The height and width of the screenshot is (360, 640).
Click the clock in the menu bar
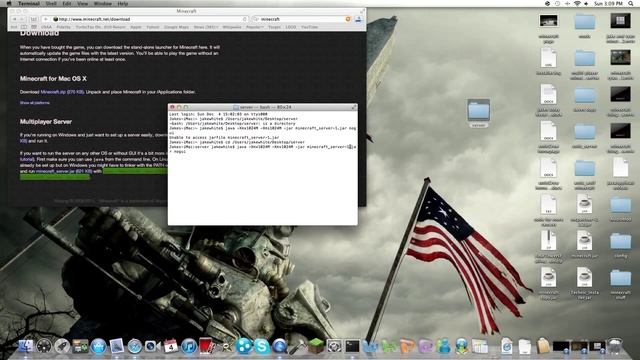[608, 3]
